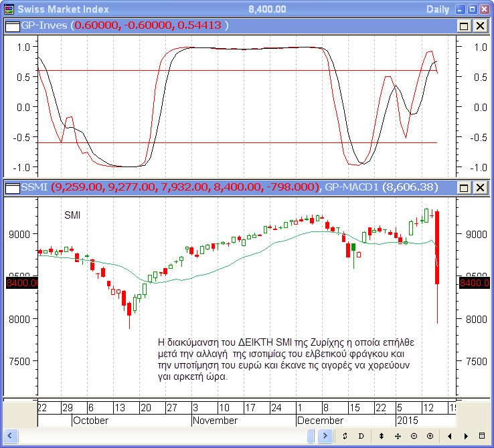Viewport: 494px width, 448px height.
Task: Click the large red final candlestick
Action: coord(437,247)
